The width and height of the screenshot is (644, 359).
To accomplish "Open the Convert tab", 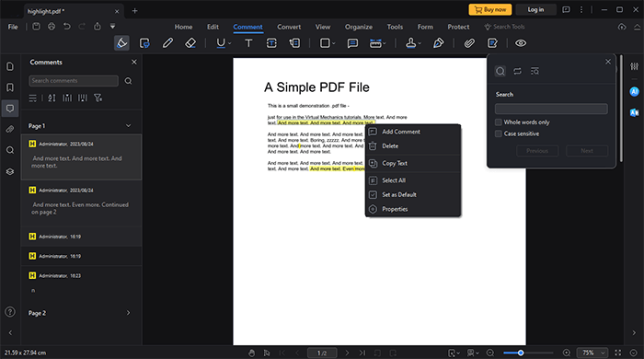I will pyautogui.click(x=289, y=27).
